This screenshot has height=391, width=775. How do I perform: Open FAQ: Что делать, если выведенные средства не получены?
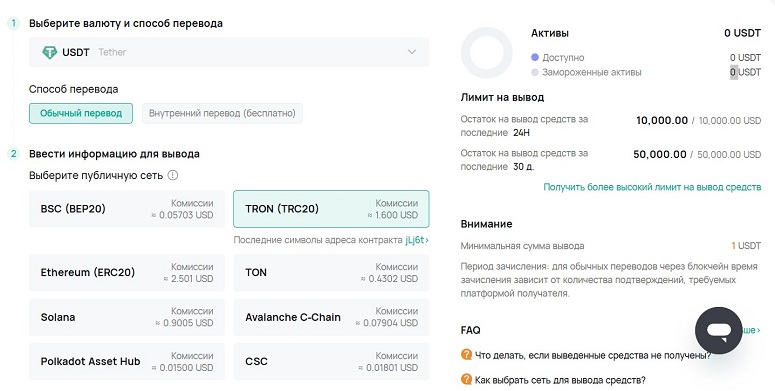593,355
